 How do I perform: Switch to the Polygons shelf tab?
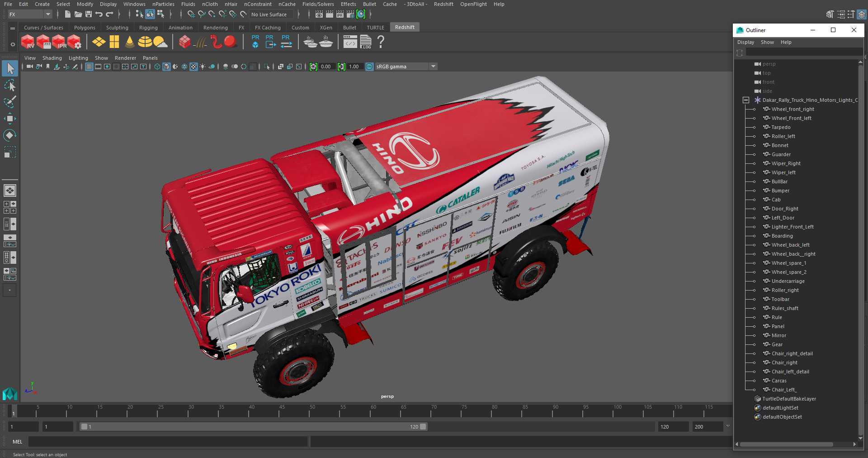click(85, 28)
